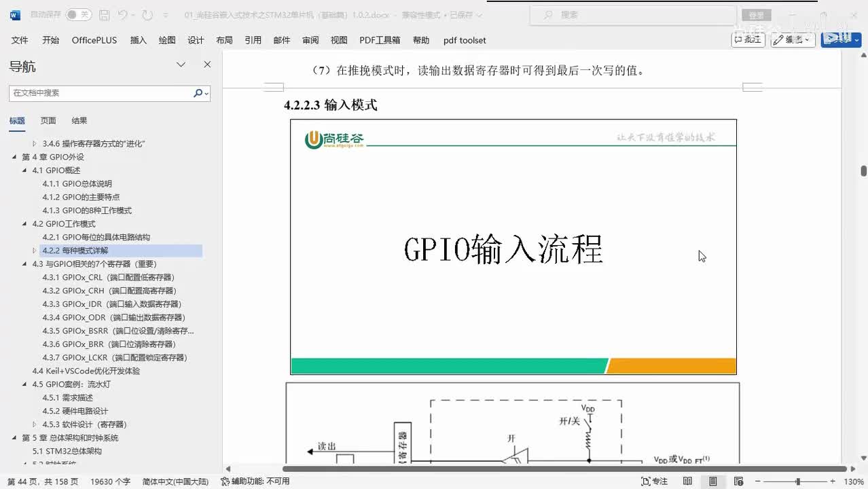The image size is (868, 489).
Task: Click the 在文档中搜索 search field
Action: coord(101,93)
